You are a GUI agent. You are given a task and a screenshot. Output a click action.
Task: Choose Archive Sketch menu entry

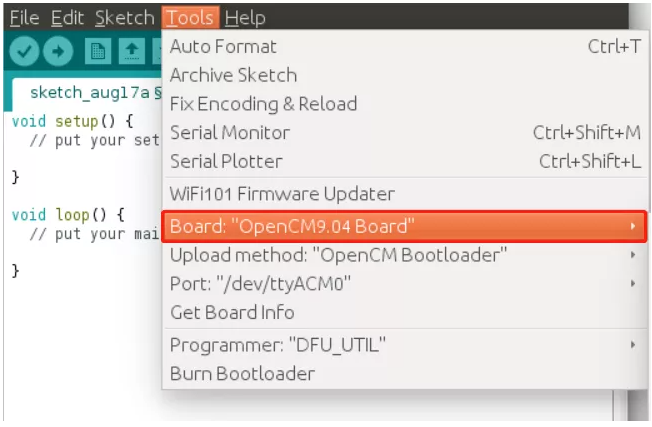[233, 75]
